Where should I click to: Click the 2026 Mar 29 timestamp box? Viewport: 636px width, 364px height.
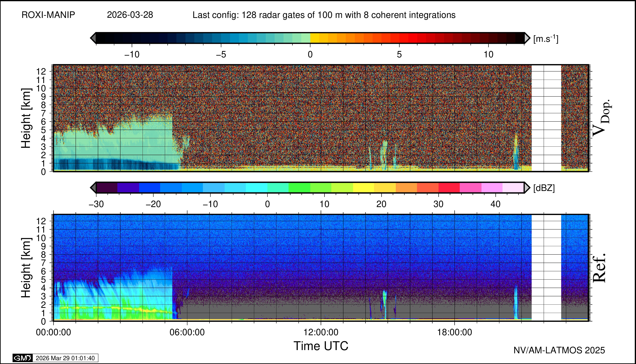pos(65,358)
